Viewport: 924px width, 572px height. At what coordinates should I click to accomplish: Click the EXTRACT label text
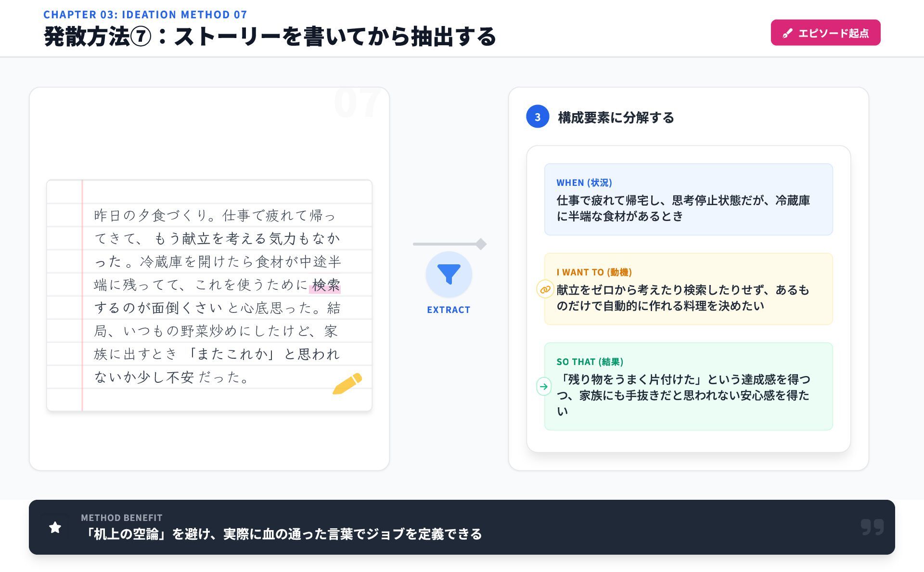(449, 310)
